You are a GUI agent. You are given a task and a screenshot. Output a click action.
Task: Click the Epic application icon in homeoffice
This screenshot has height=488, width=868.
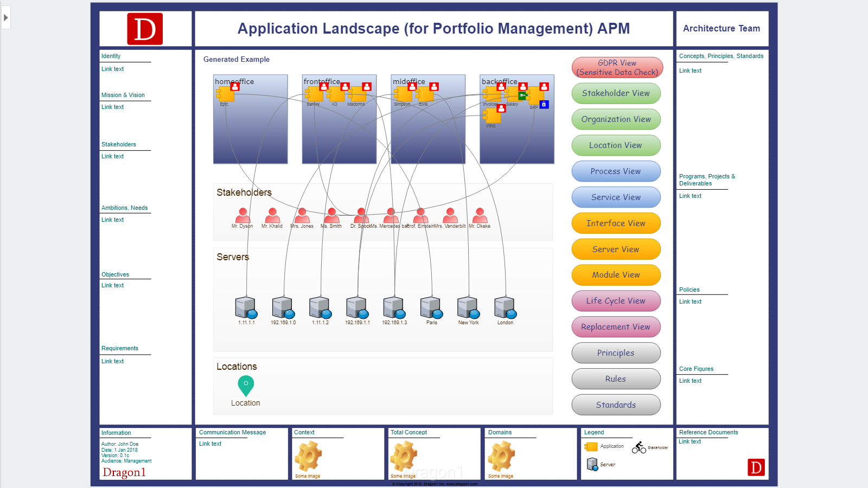point(225,94)
